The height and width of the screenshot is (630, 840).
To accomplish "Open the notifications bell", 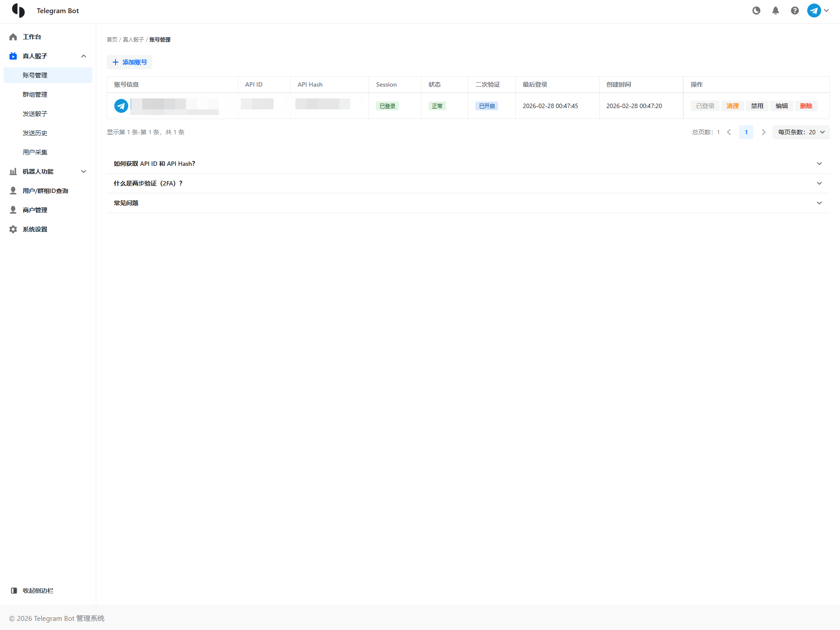I will (x=775, y=10).
